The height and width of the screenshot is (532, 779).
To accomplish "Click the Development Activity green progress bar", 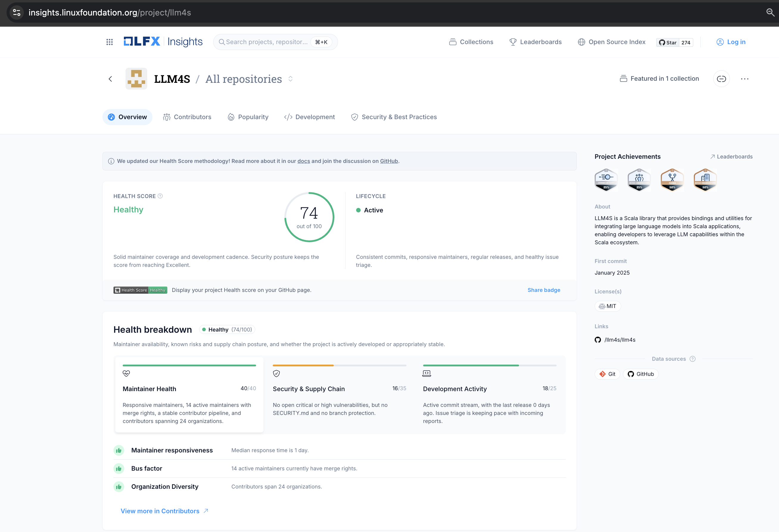I will [x=470, y=365].
